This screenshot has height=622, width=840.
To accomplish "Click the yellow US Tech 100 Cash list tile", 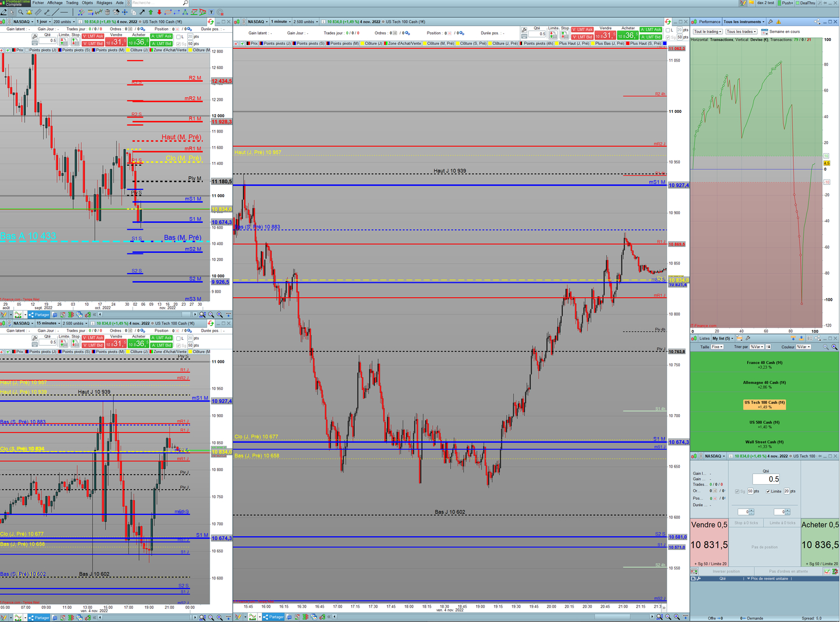I will pos(765,405).
